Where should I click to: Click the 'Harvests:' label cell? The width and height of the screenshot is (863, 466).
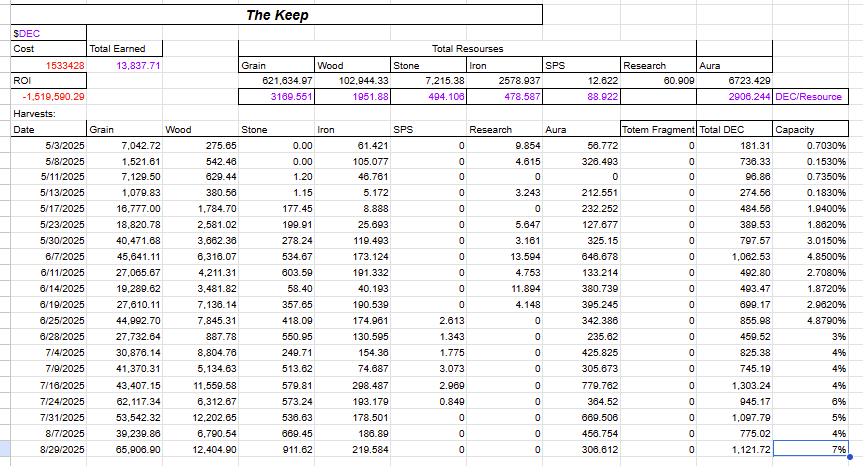48,113
